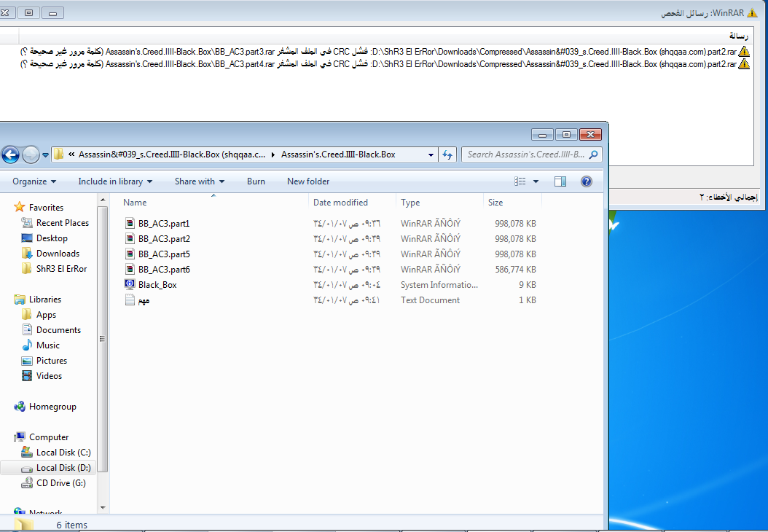Minimize the WinRAR diagnostic messages window

(x=52, y=12)
